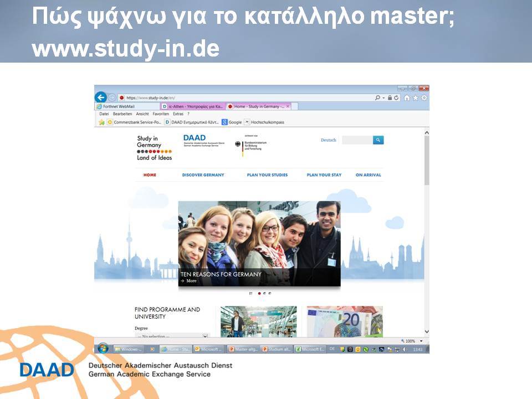The width and height of the screenshot is (532, 399).
Task: Click the taskbar clock
Action: [418, 349]
